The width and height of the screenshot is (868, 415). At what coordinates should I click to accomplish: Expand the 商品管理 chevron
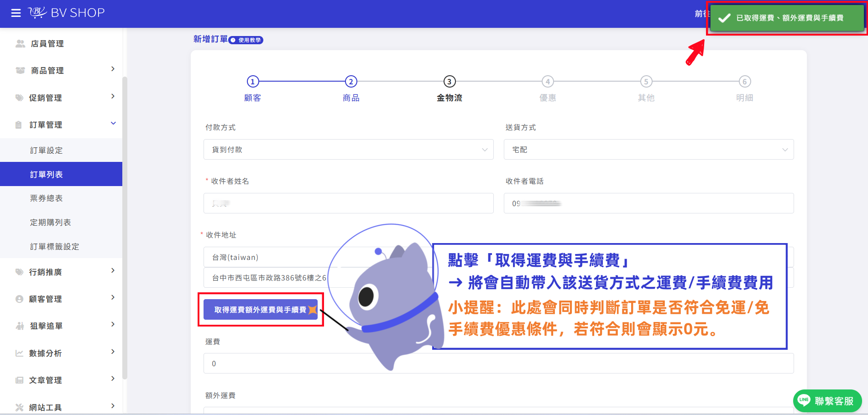[x=113, y=69]
